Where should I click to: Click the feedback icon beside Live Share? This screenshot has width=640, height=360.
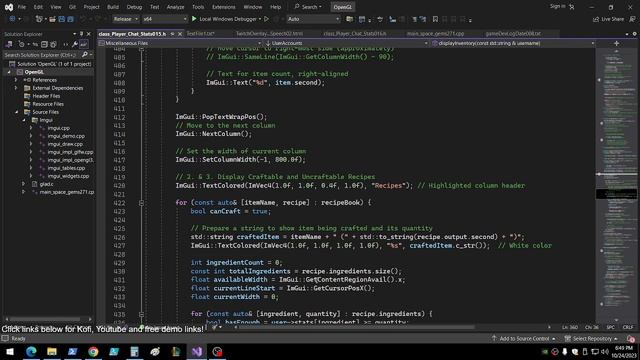pos(632,19)
